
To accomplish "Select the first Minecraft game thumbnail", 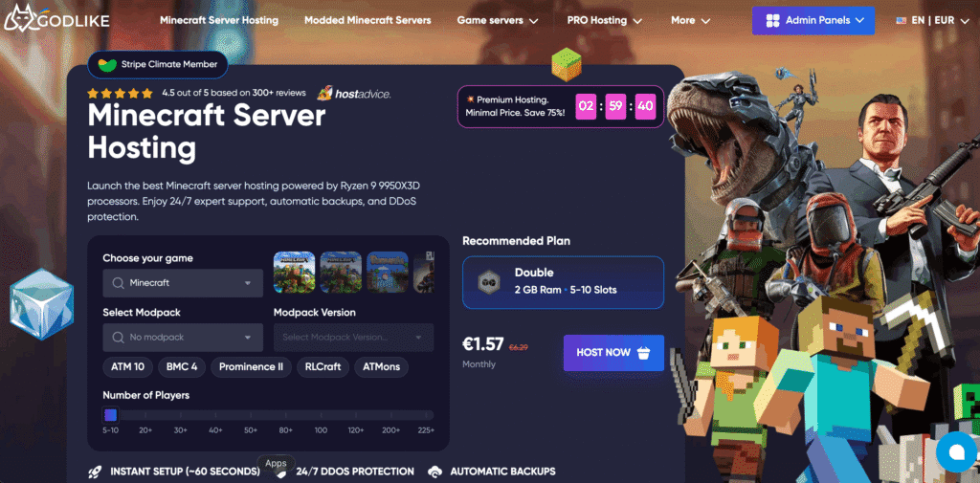I will click(295, 273).
